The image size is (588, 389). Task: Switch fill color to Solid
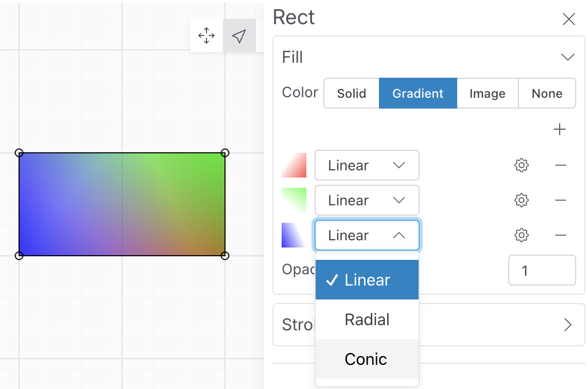[352, 93]
